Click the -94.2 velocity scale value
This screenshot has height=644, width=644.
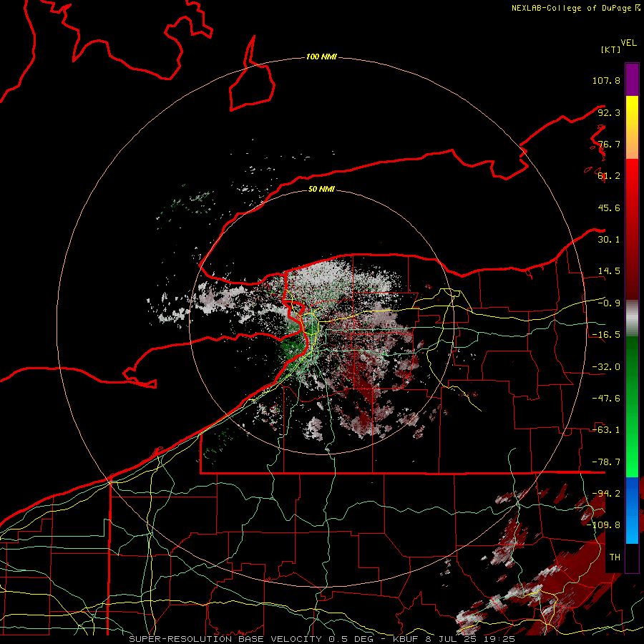[x=606, y=494]
